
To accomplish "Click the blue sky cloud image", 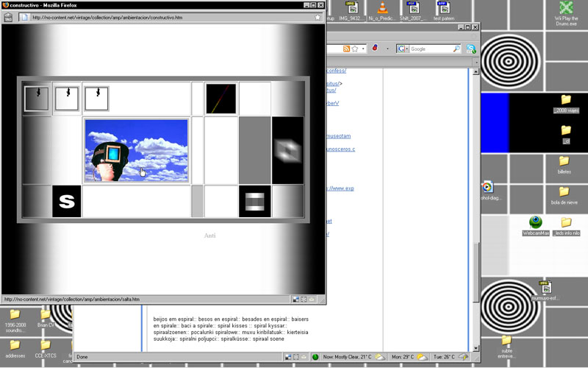I will 137,150.
